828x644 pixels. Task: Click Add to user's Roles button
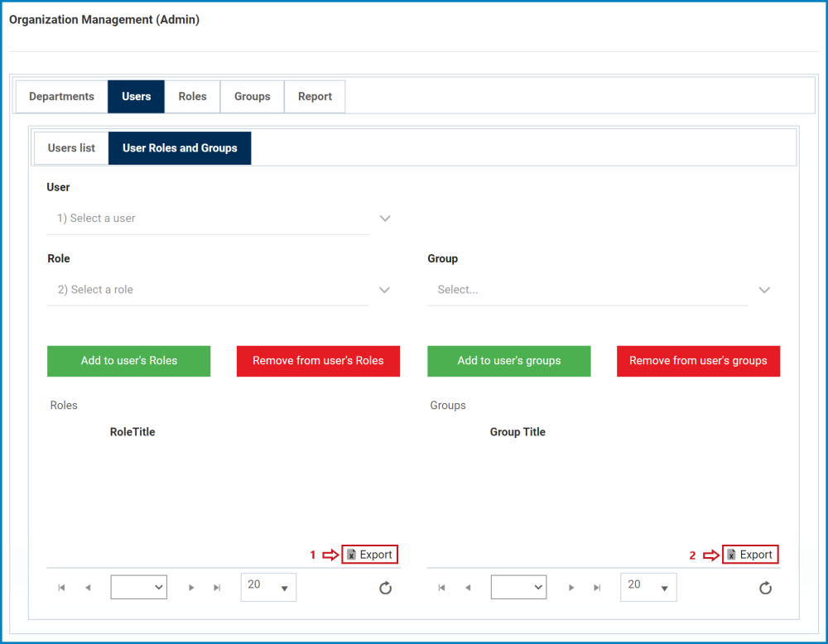tap(129, 361)
